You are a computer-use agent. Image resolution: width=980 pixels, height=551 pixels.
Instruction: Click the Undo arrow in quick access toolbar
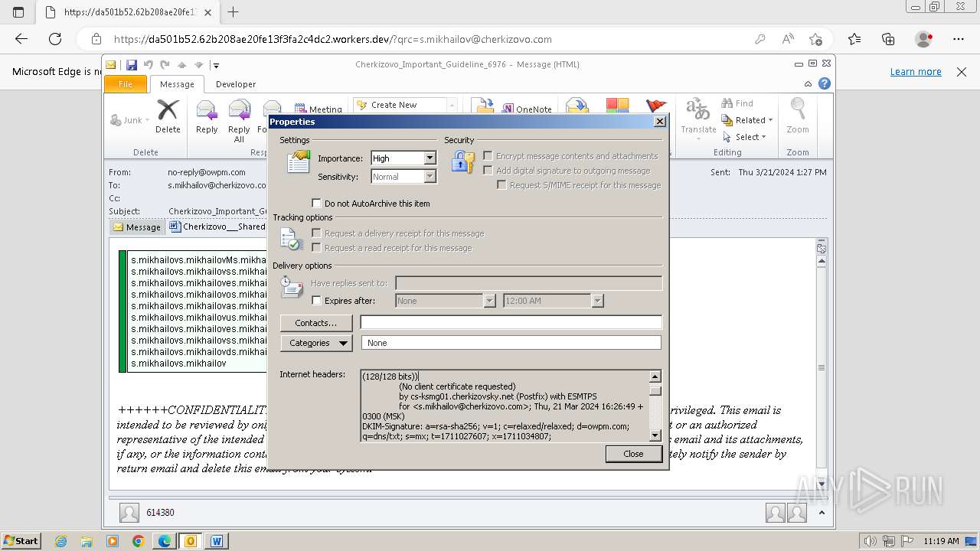click(149, 65)
